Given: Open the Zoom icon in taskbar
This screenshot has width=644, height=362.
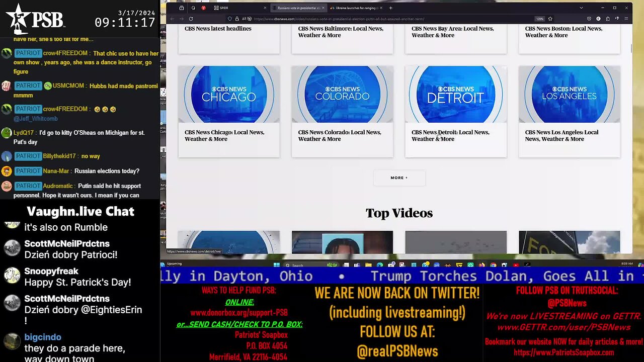Looking at the screenshot, I should point(436,265).
